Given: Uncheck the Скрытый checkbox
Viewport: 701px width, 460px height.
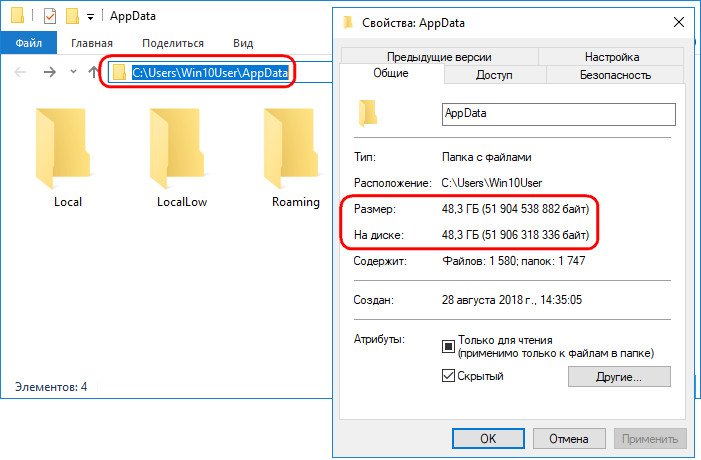Looking at the screenshot, I should click(x=448, y=376).
